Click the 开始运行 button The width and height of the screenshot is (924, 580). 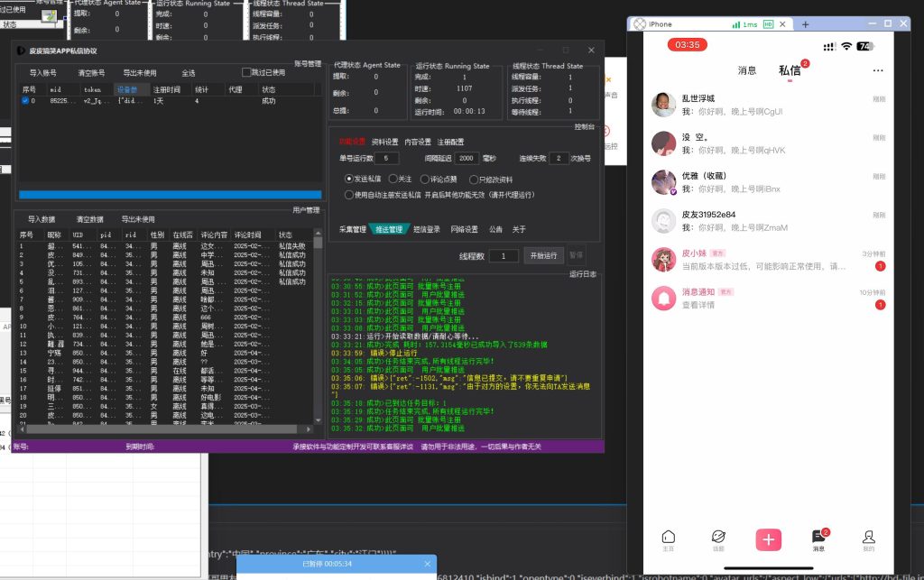(x=544, y=255)
